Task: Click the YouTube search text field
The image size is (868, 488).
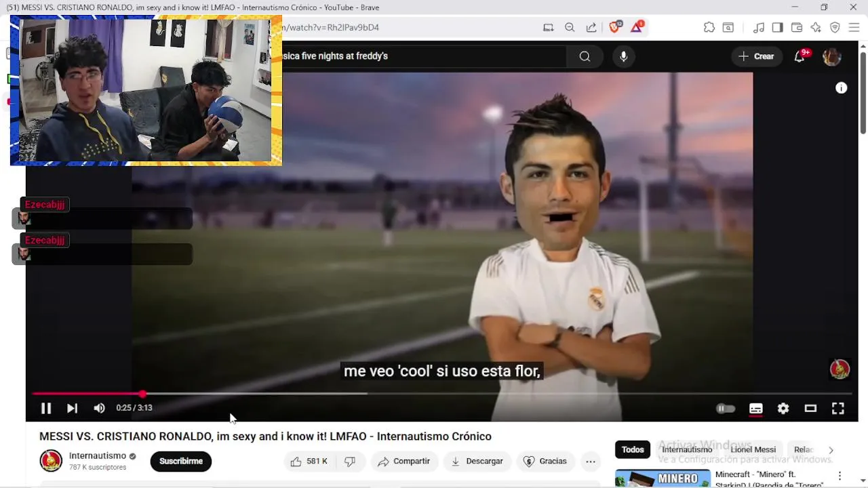Action: 424,56
